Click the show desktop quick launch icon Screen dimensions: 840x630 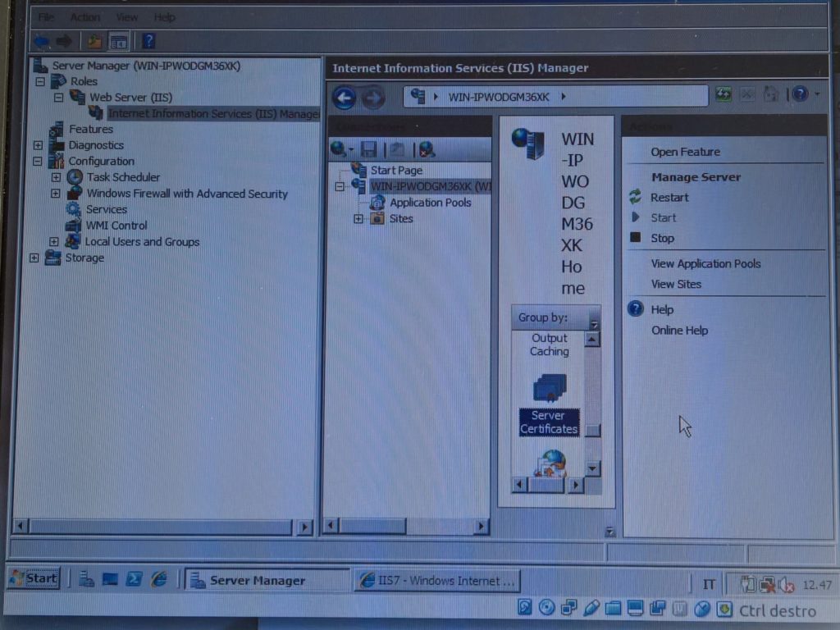tap(110, 579)
